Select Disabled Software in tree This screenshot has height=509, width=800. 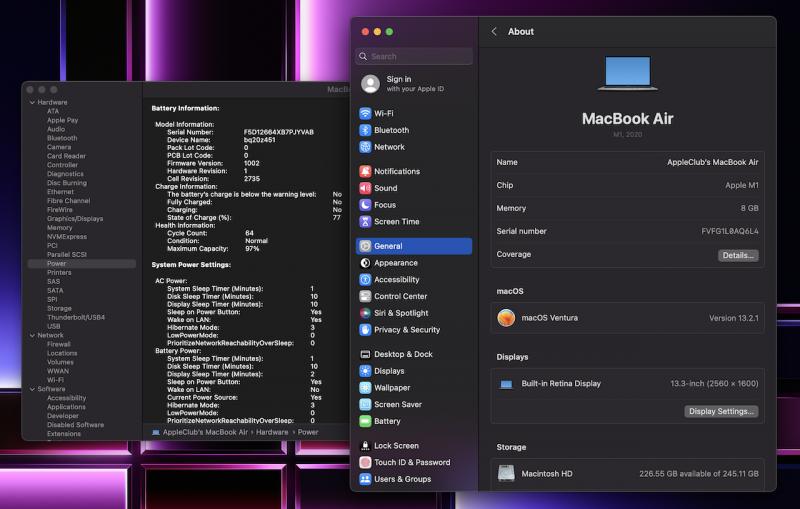(x=76, y=425)
